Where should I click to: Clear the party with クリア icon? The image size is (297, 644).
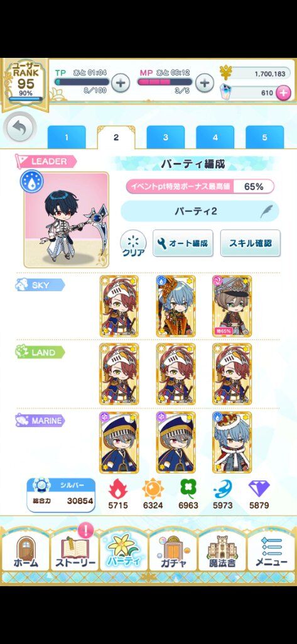[x=133, y=243]
